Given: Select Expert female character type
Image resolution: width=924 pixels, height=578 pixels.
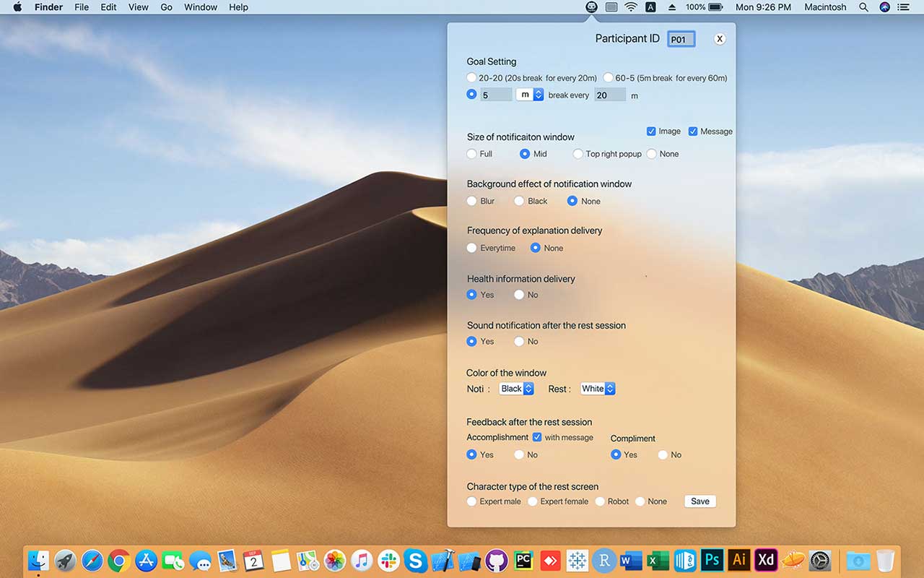Looking at the screenshot, I should click(x=533, y=501).
